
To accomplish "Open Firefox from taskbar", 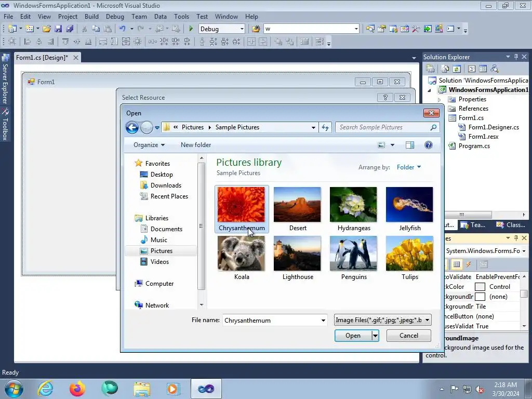I will point(77,389).
